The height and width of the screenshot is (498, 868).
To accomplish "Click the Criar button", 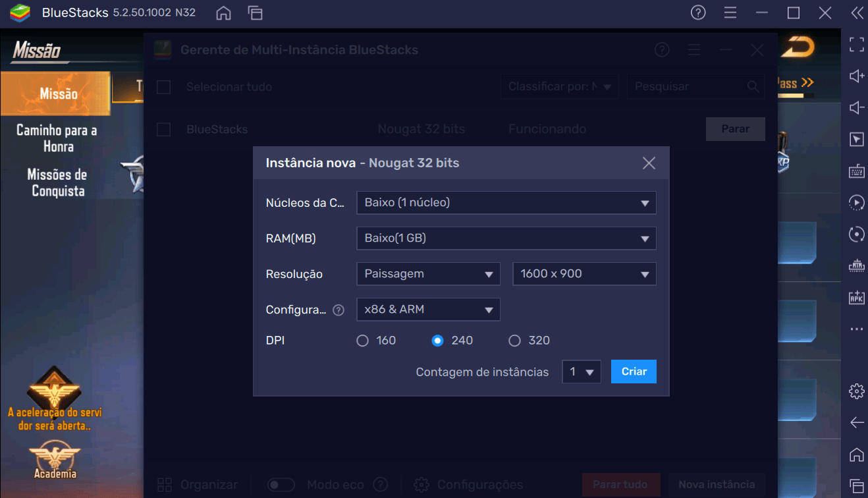I will pyautogui.click(x=634, y=372).
